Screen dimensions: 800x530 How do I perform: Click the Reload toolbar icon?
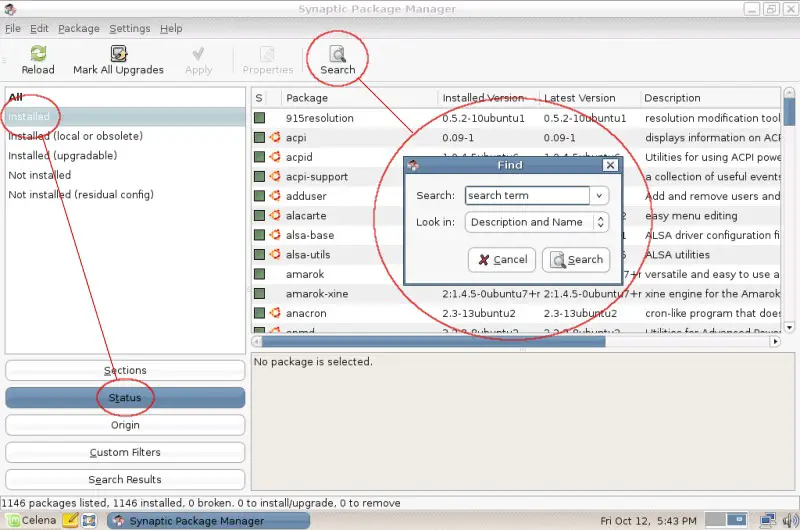tap(38, 53)
